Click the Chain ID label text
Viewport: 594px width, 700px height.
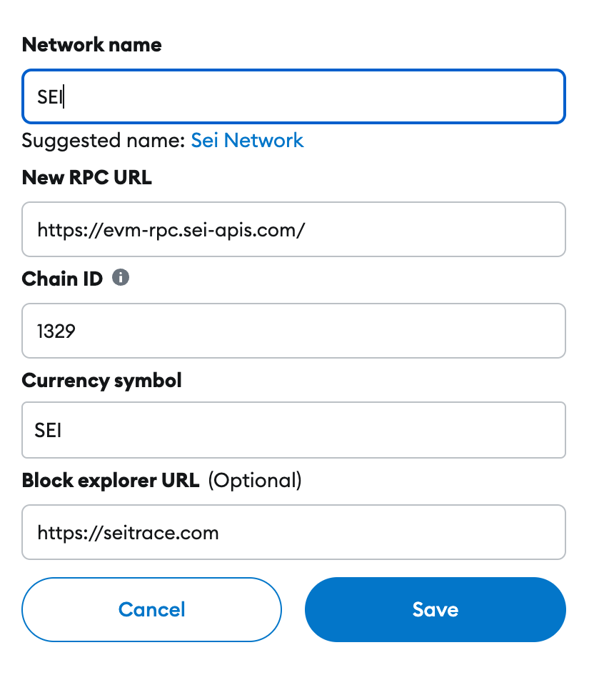[63, 279]
